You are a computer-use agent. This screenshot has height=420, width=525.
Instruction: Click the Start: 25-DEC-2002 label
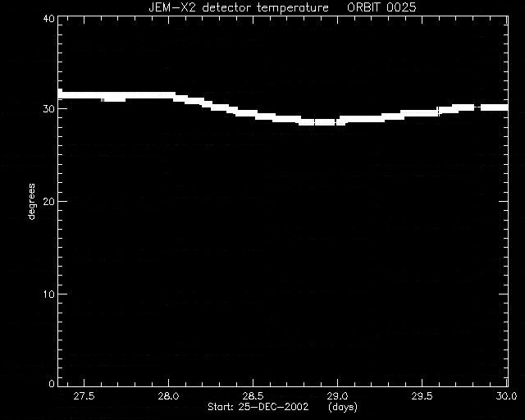[258, 407]
